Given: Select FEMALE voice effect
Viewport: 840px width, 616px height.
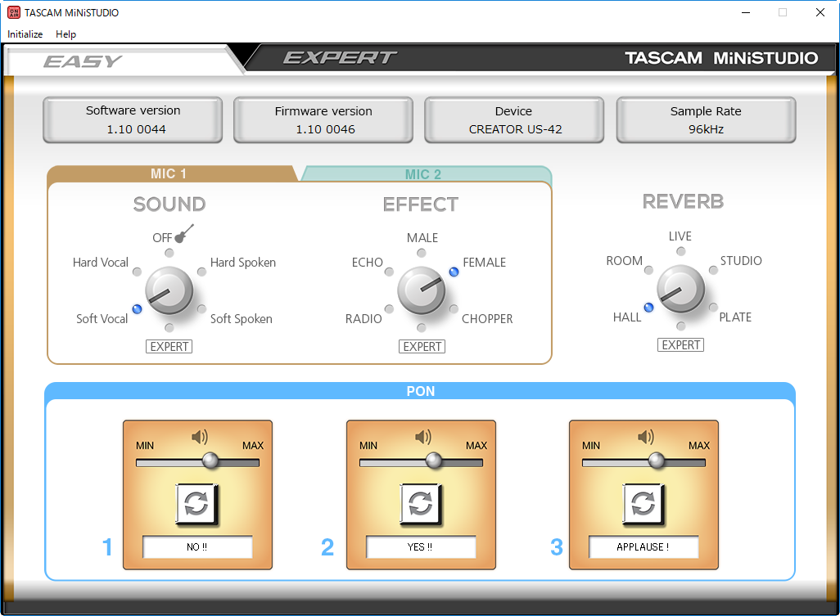Looking at the screenshot, I should (454, 272).
